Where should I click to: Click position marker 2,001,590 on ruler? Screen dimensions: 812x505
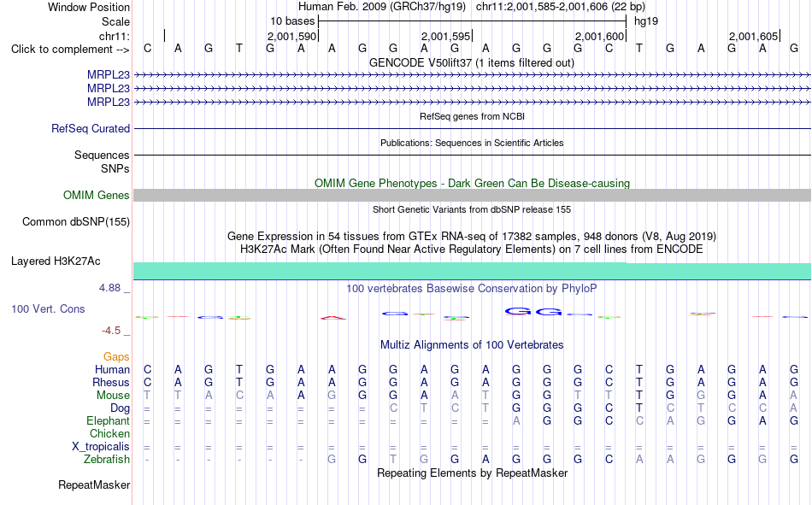pyautogui.click(x=291, y=36)
